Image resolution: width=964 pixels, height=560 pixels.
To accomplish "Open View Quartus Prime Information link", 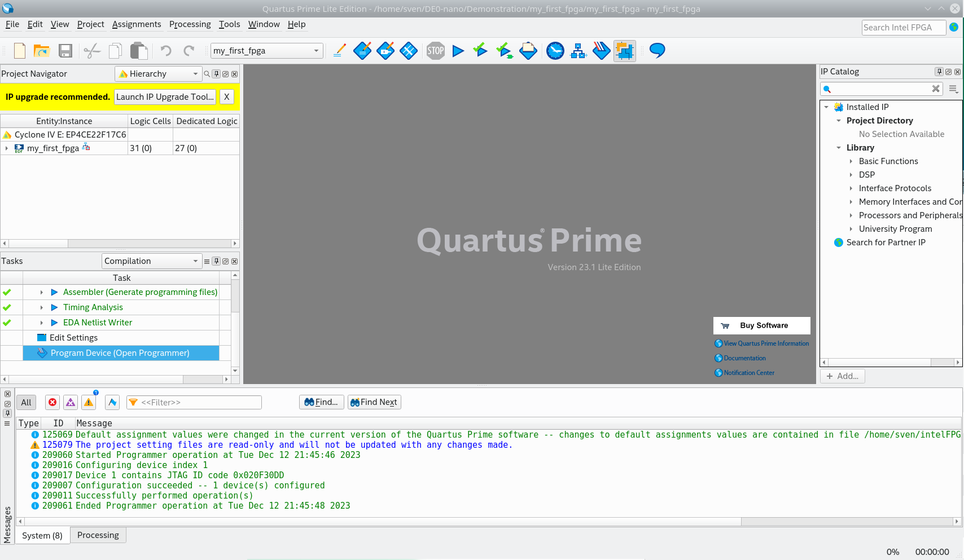I will [x=766, y=343].
